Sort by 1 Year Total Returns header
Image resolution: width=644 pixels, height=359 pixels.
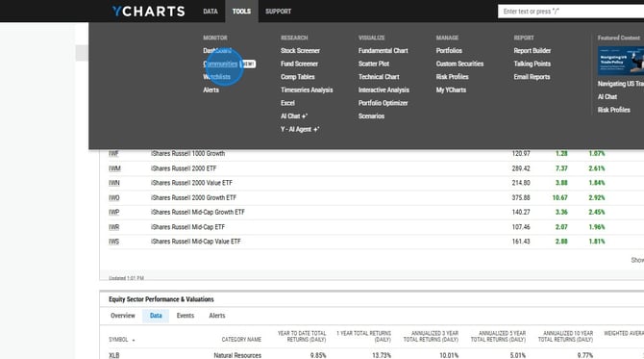coord(363,337)
